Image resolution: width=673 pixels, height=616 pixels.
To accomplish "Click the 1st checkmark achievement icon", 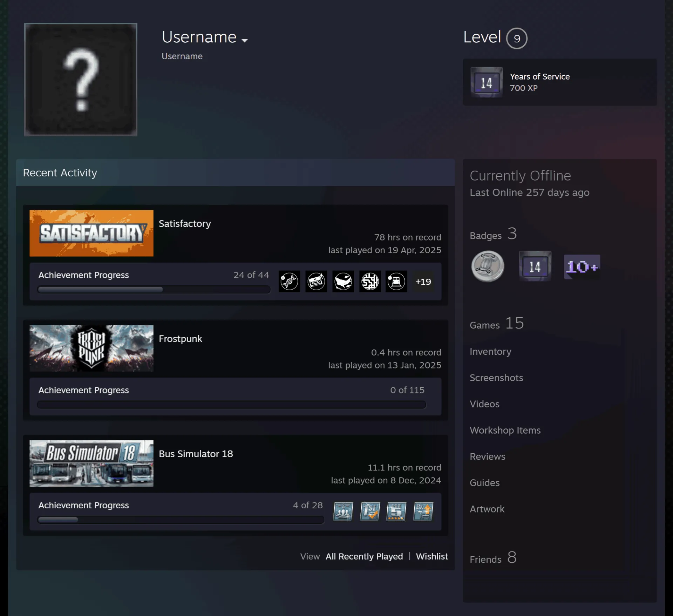I will click(x=370, y=511).
